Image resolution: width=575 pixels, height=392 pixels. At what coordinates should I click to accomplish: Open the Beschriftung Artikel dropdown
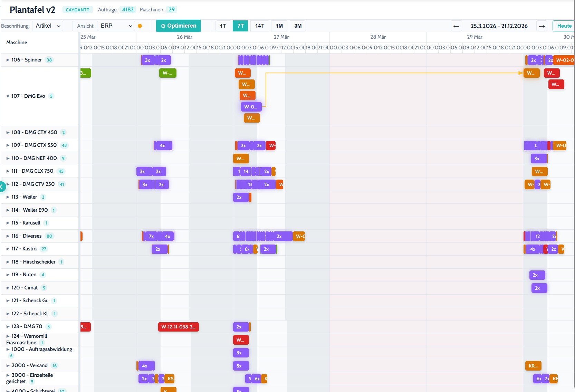pyautogui.click(x=48, y=26)
